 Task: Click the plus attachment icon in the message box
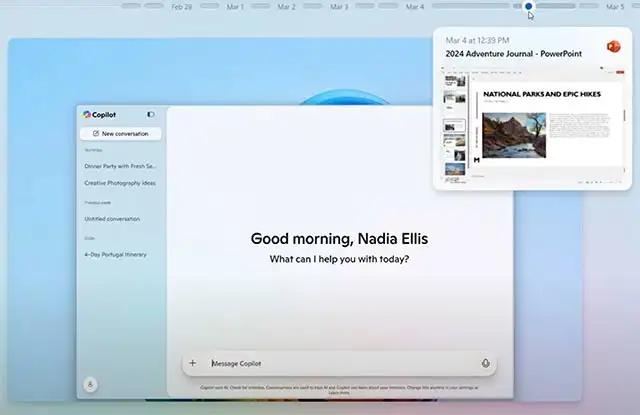click(x=193, y=363)
